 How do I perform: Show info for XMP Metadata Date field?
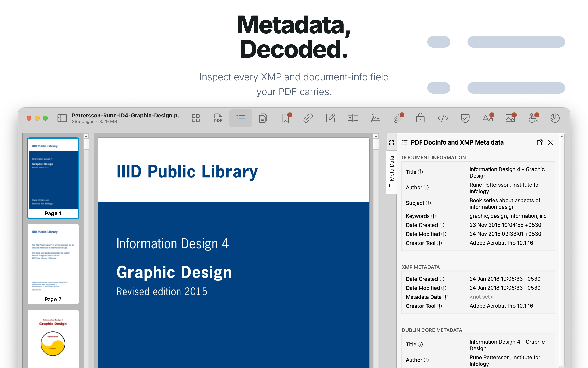tap(445, 297)
